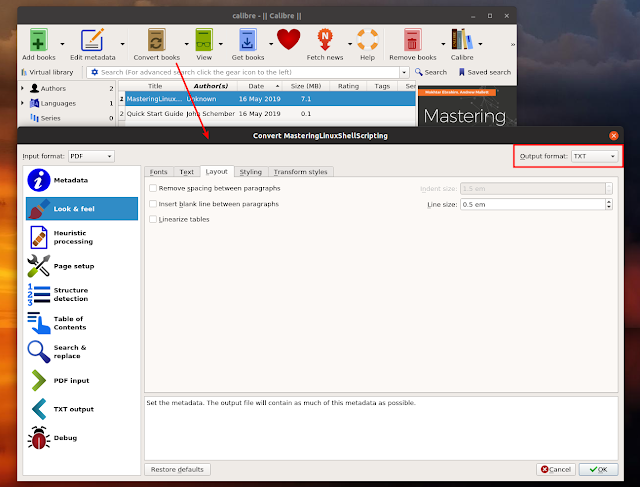The image size is (640, 487).
Task: Switch to the Text tab
Action: coord(187,172)
